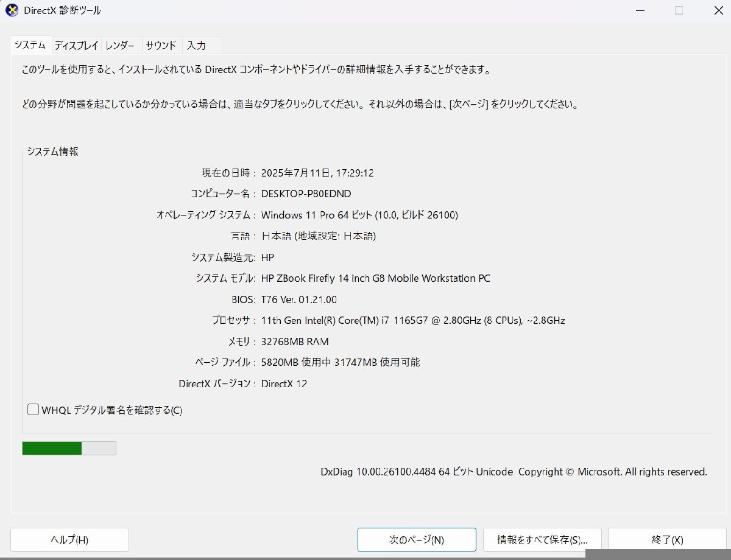Click the ヘルプ(H) button
The height and width of the screenshot is (560, 731).
pos(69,539)
